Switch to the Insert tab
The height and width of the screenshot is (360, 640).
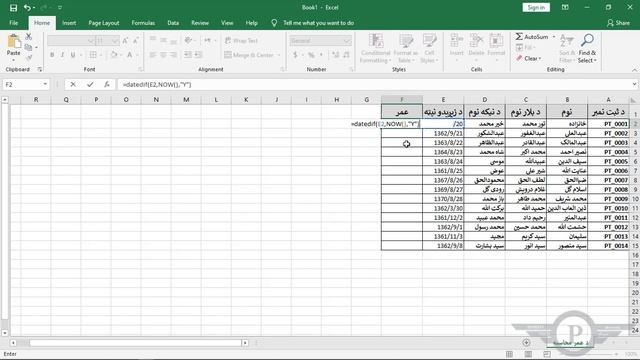(x=69, y=23)
